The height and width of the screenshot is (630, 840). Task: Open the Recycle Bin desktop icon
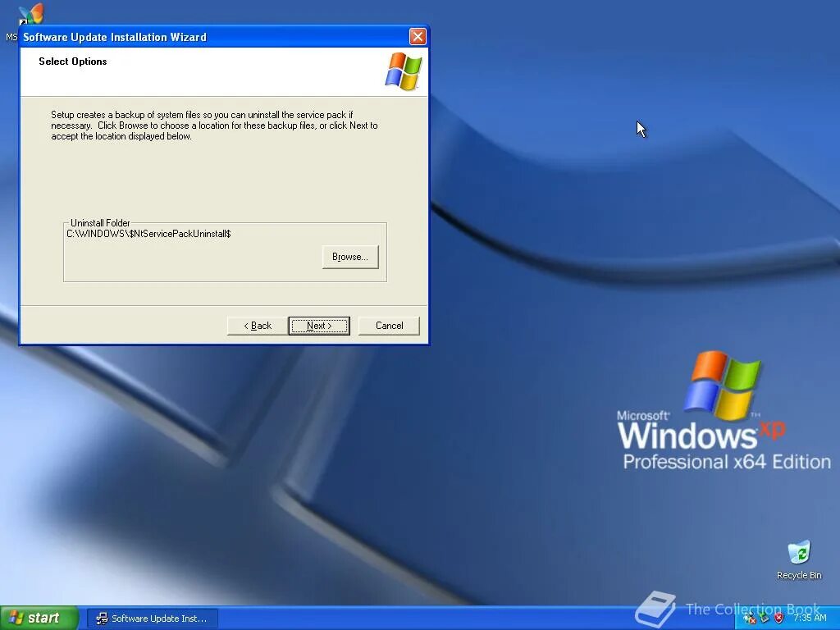coord(799,559)
